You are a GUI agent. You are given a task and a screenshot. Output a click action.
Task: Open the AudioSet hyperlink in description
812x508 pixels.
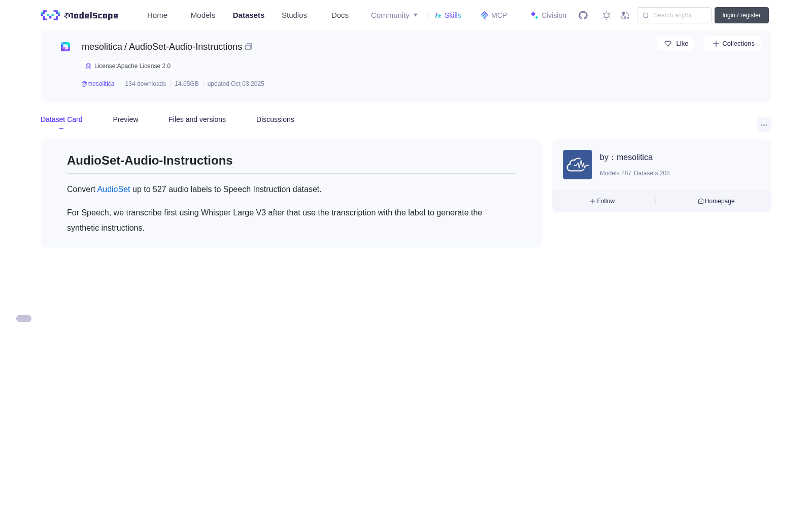(114, 189)
